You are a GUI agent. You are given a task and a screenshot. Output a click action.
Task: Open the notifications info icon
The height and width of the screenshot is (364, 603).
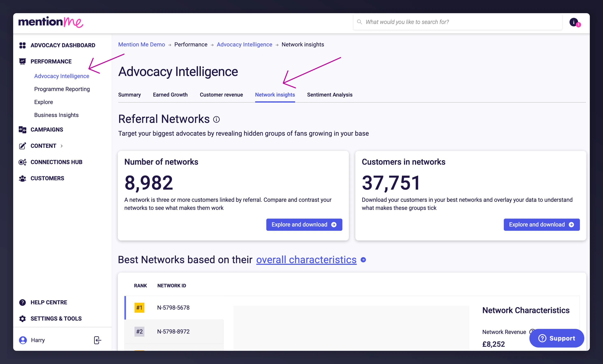[x=574, y=22]
